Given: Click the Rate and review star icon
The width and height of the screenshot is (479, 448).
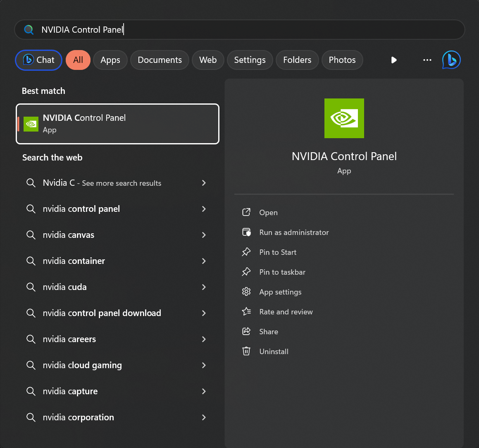Looking at the screenshot, I should [x=246, y=311].
